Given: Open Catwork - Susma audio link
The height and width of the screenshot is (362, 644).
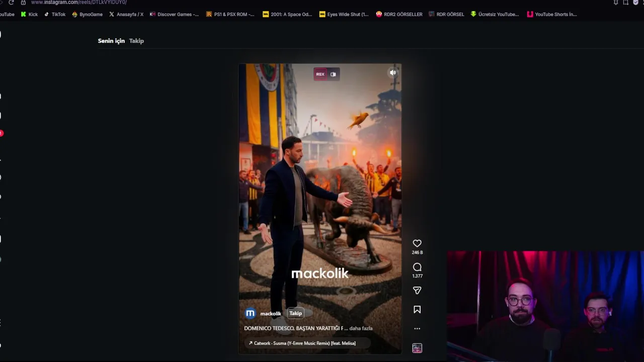Looking at the screenshot, I should 304,343.
